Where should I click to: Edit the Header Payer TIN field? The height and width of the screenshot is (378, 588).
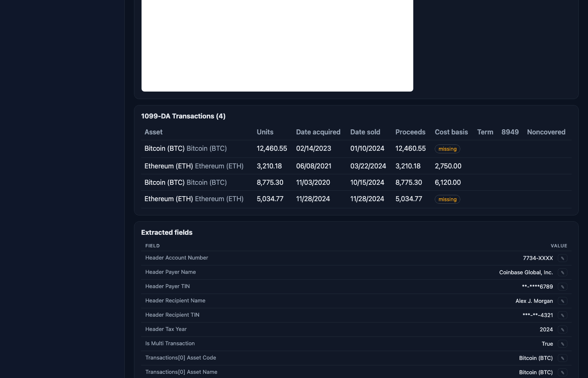[x=562, y=287]
